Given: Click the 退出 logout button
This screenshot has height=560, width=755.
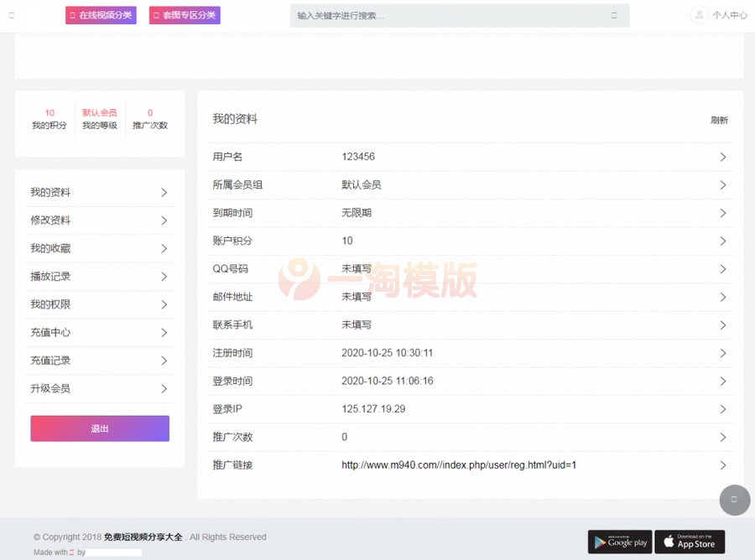Looking at the screenshot, I should pos(100,428).
